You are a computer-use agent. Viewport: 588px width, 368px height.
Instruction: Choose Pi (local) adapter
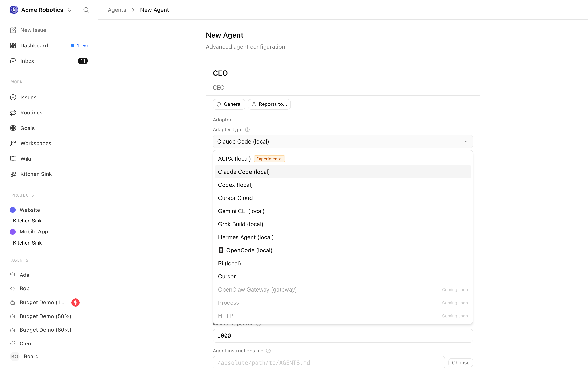click(x=343, y=263)
